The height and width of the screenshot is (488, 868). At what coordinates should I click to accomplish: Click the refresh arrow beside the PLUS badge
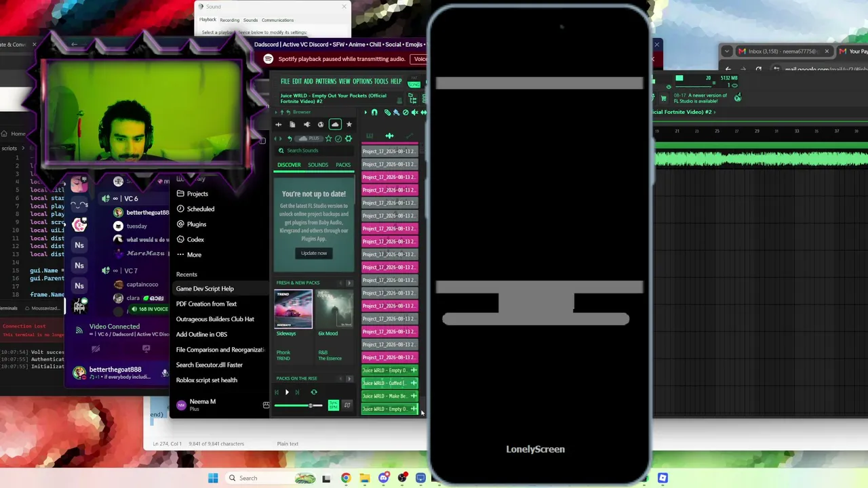coord(290,138)
